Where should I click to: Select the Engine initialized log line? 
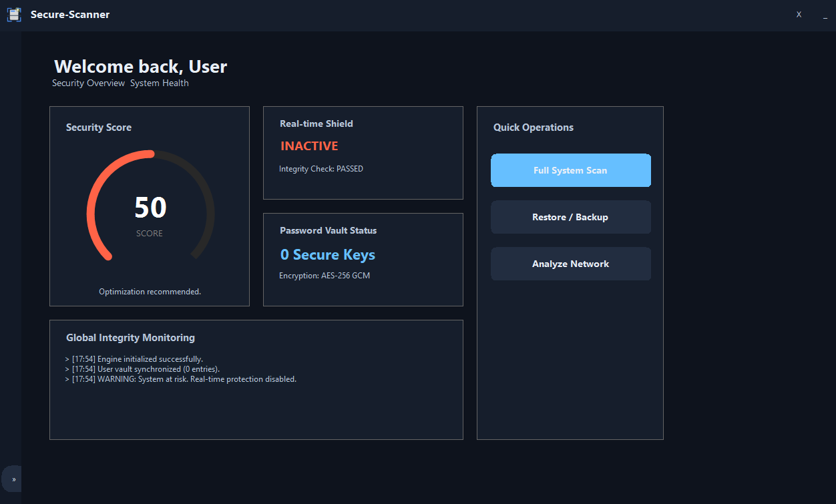point(134,358)
